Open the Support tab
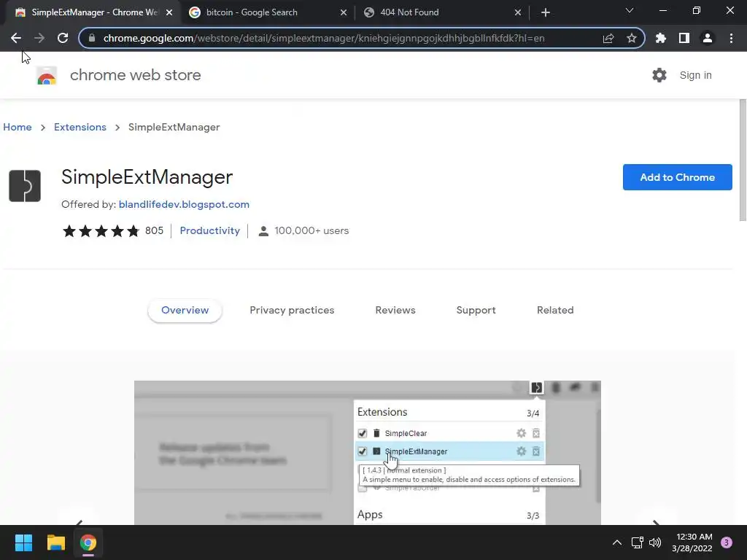Image resolution: width=747 pixels, height=560 pixels. [x=476, y=310]
